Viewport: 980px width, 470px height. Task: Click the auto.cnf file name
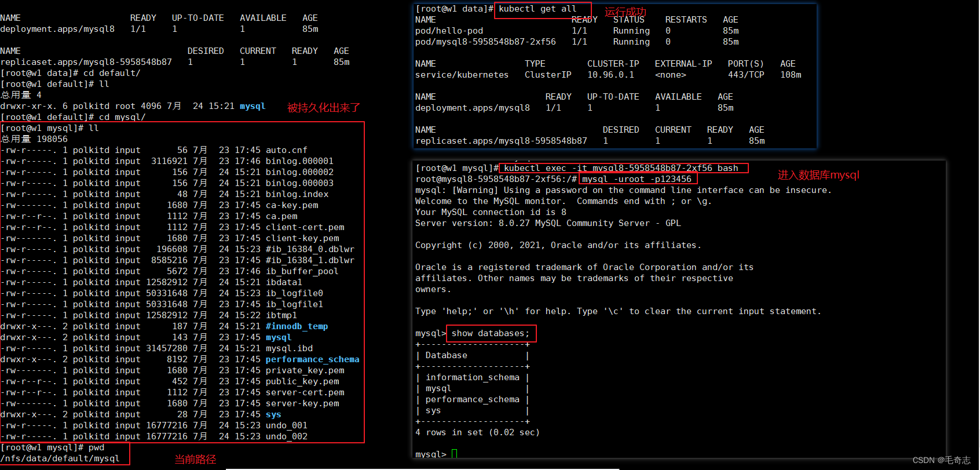click(x=287, y=150)
